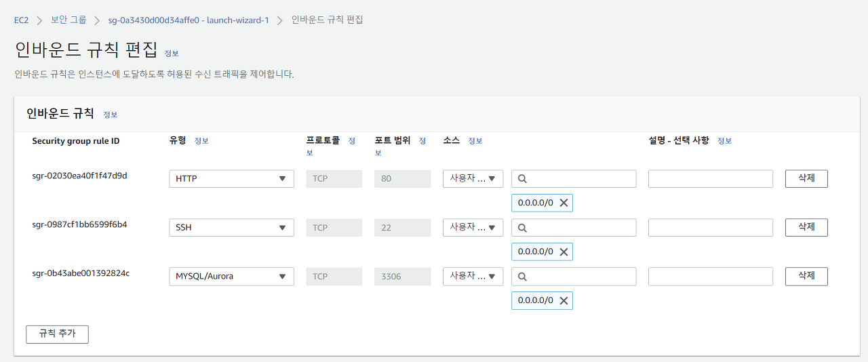
Task: Click the TCP protocol field in HTTP row
Action: pyautogui.click(x=334, y=179)
